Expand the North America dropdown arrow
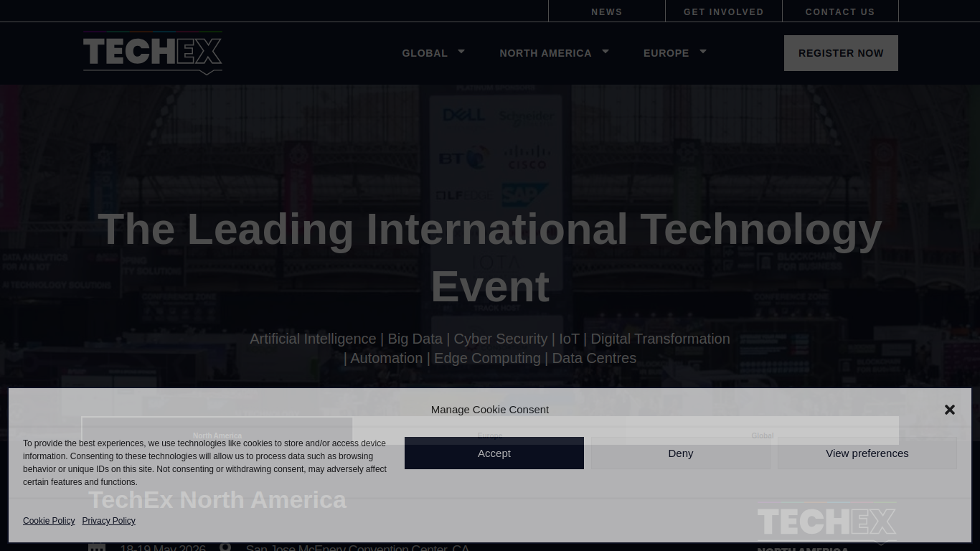The width and height of the screenshot is (980, 551). click(x=606, y=52)
